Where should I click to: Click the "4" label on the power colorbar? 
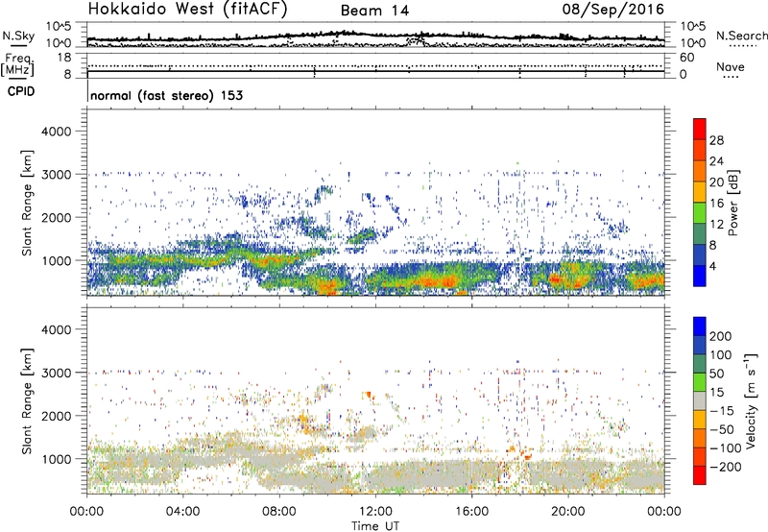pos(712,267)
